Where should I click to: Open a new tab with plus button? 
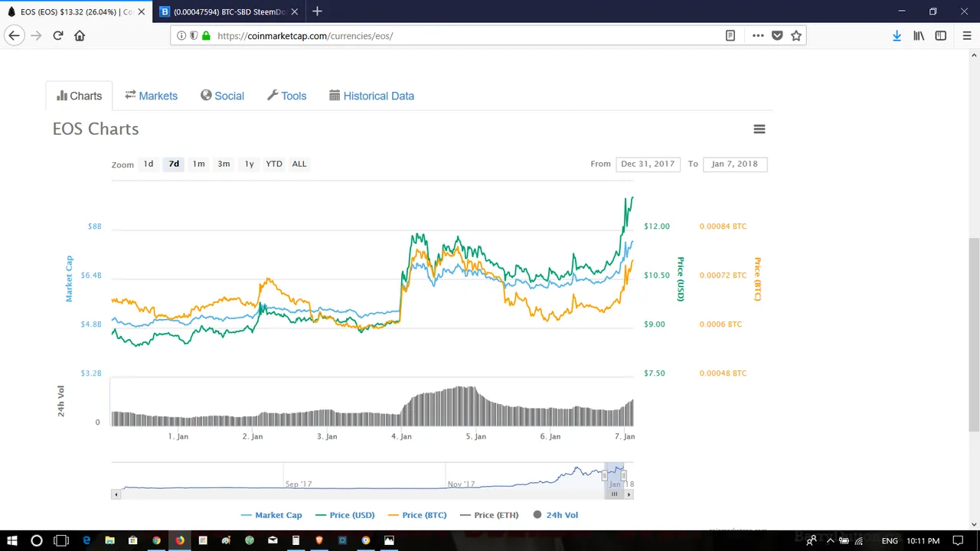pyautogui.click(x=317, y=11)
